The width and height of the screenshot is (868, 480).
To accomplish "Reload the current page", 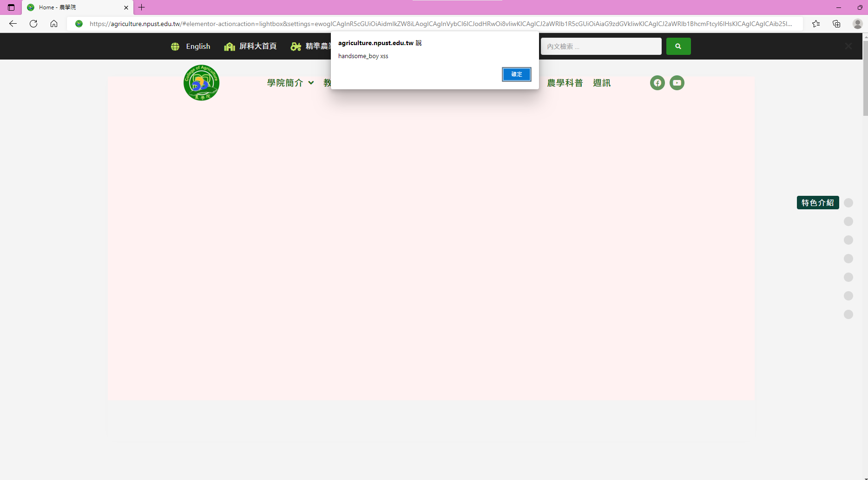I will pyautogui.click(x=33, y=24).
